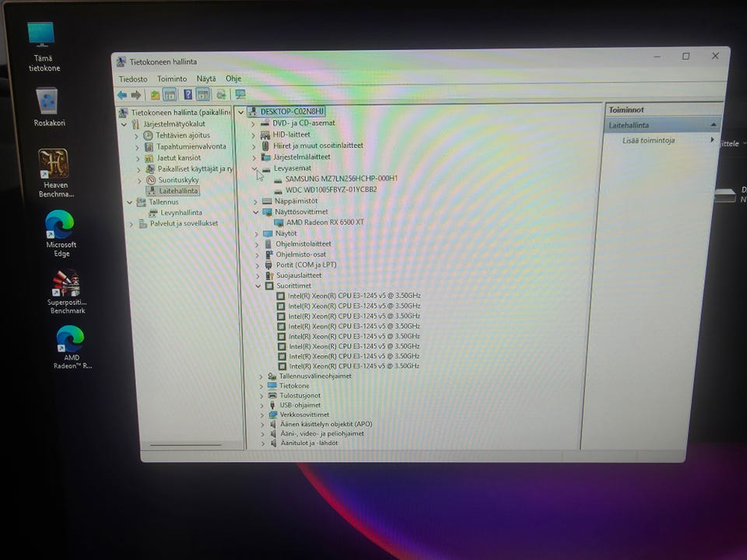
Task: Launch Superposition Benchmark desktop shortcut
Action: (x=67, y=292)
